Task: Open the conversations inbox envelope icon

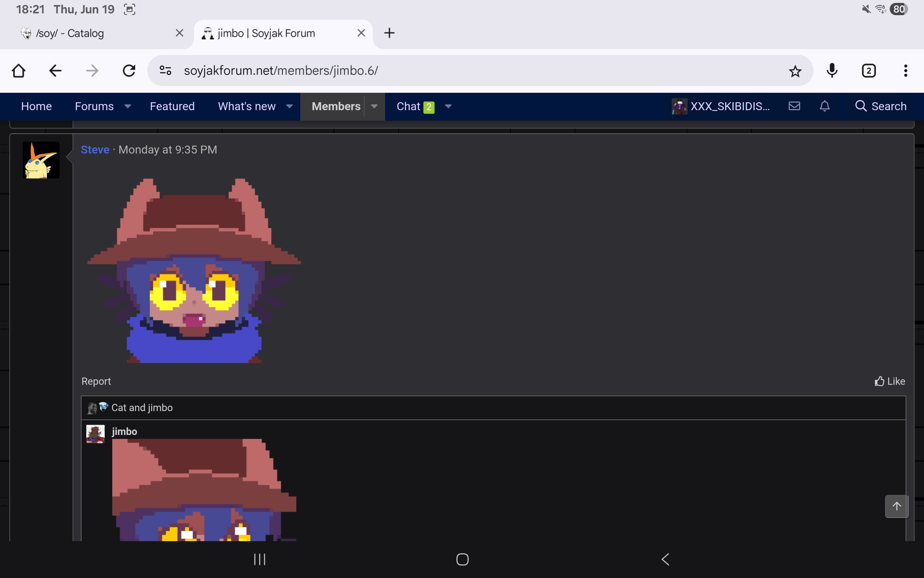Action: click(794, 106)
